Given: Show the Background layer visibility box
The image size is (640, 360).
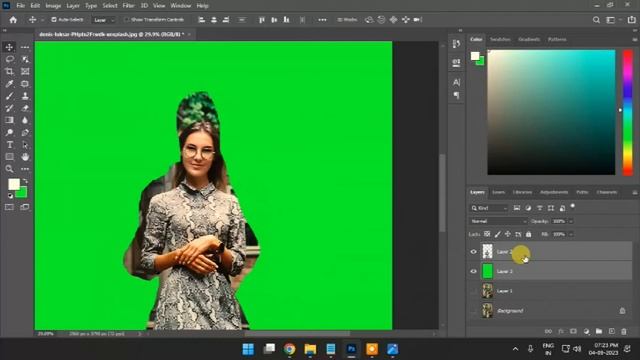Looking at the screenshot, I should 473,311.
